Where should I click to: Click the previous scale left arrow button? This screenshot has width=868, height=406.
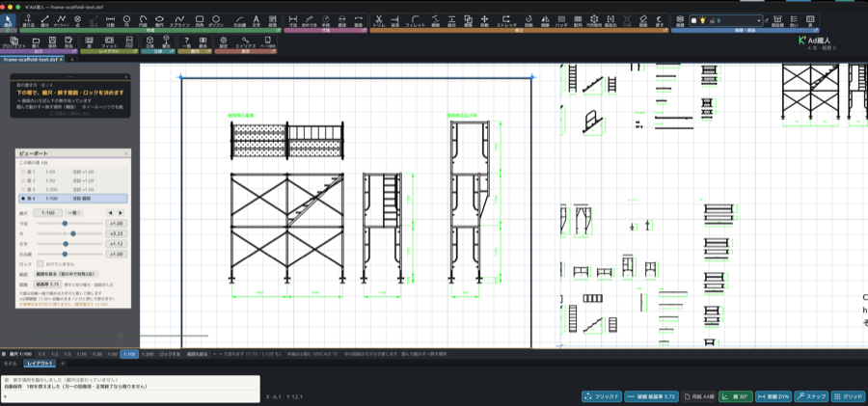tap(110, 213)
